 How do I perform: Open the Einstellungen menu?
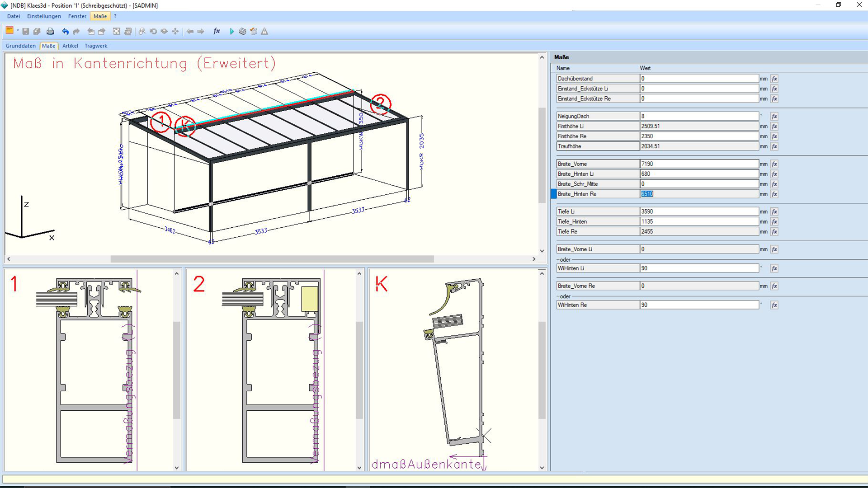[x=44, y=16]
